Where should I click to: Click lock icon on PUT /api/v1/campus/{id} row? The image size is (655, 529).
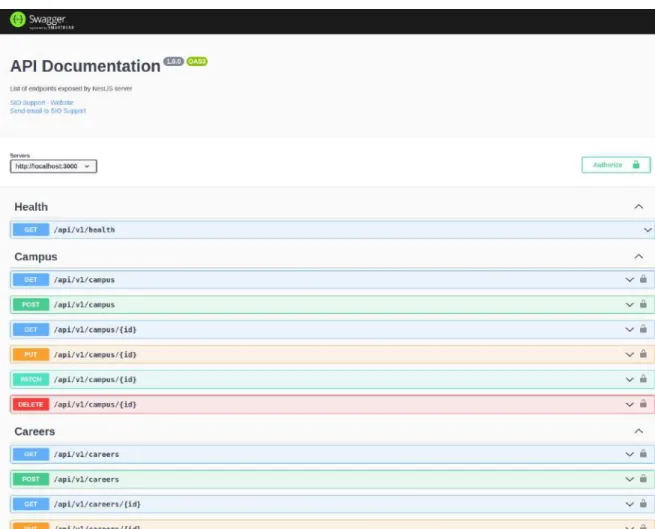click(x=643, y=354)
